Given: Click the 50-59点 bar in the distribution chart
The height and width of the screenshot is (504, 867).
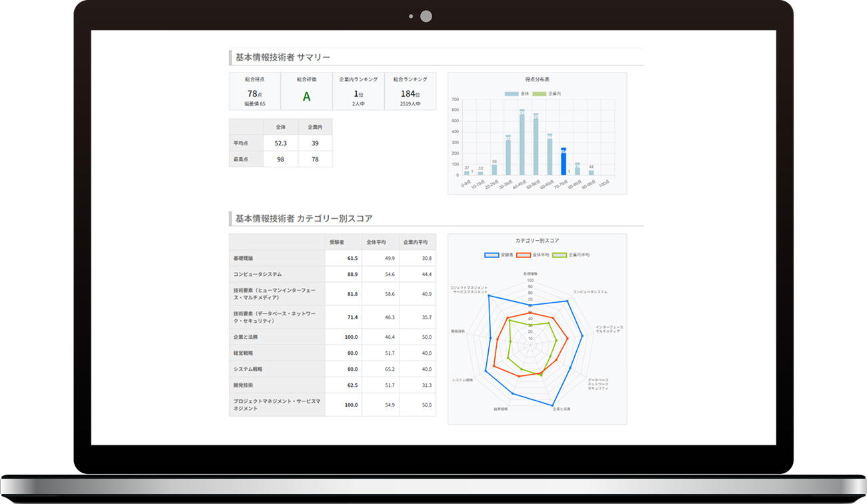Looking at the screenshot, I should click(536, 145).
